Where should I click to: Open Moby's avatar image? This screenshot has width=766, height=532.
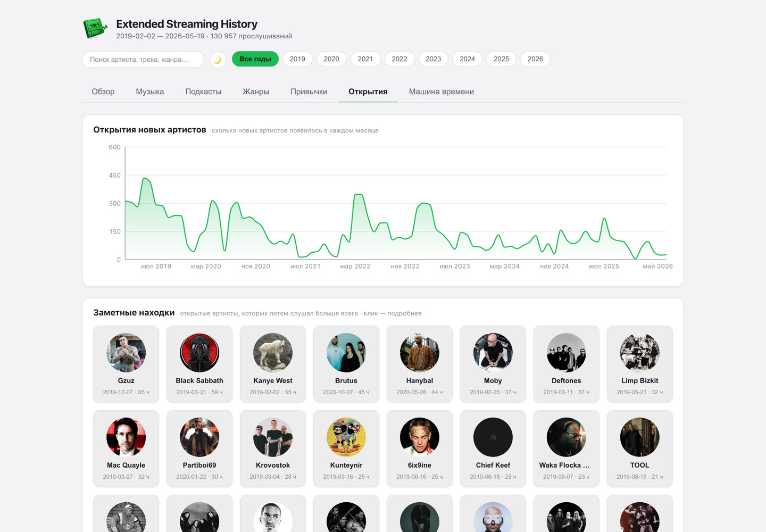tap(493, 353)
